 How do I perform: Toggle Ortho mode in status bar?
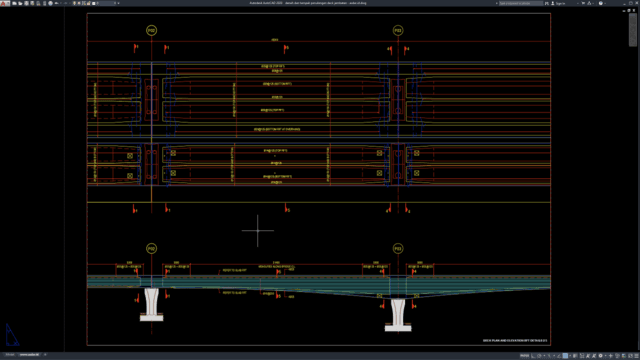pos(533,356)
